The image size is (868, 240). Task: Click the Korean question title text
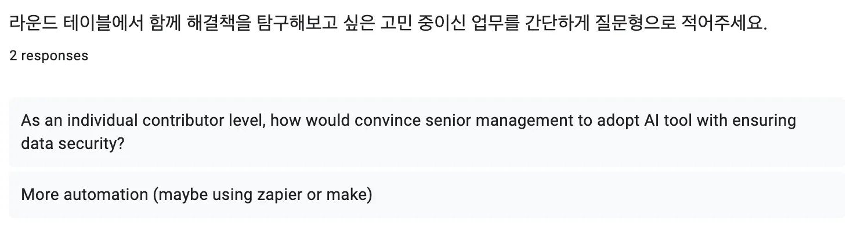coord(388,24)
